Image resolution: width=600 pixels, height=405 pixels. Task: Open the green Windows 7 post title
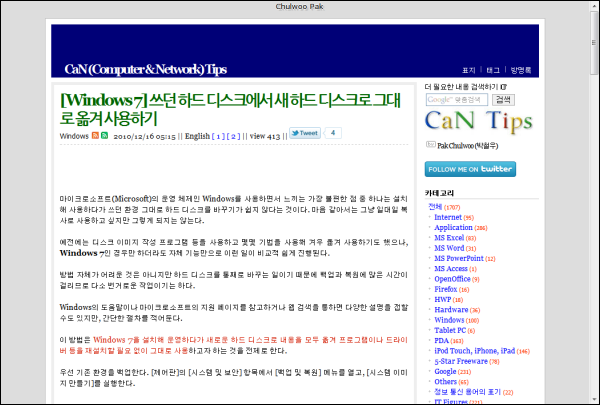coord(230,109)
